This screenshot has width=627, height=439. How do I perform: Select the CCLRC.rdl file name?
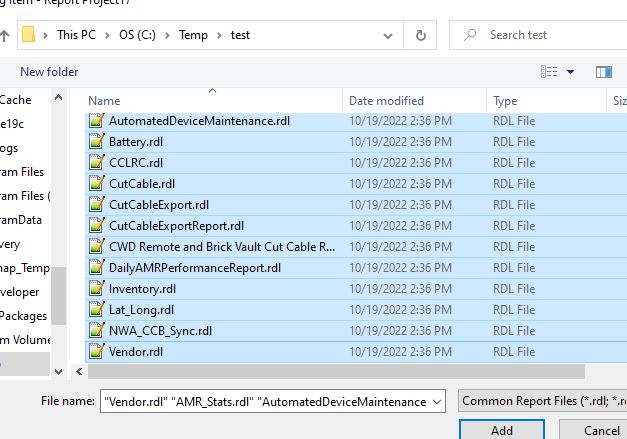(136, 163)
